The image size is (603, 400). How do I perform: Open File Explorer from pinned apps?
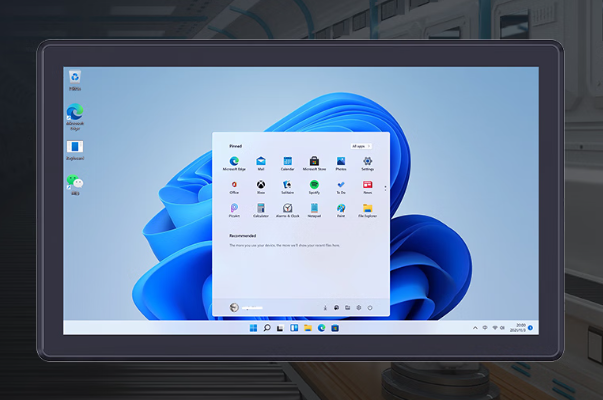coord(368,208)
